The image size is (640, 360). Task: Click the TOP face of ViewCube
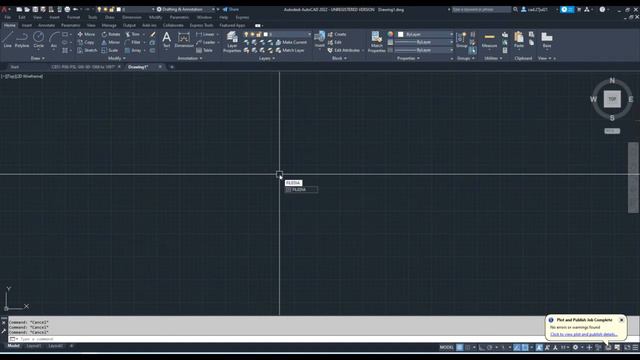[612, 99]
